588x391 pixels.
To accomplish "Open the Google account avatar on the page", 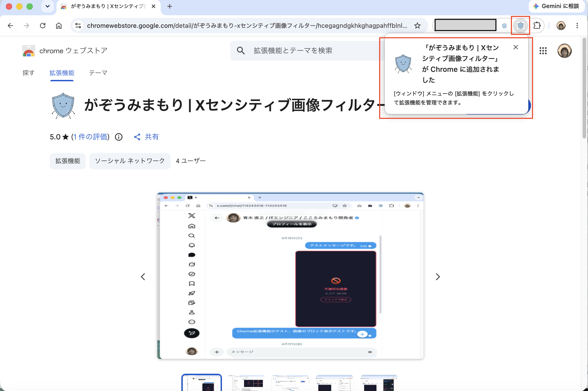I will pos(564,51).
